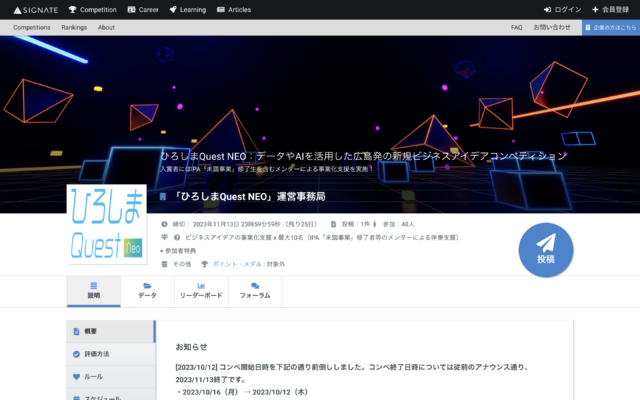Viewport: 640px width, 400px height.
Task: Select 評価方法 in the sidebar
Action: [111, 354]
